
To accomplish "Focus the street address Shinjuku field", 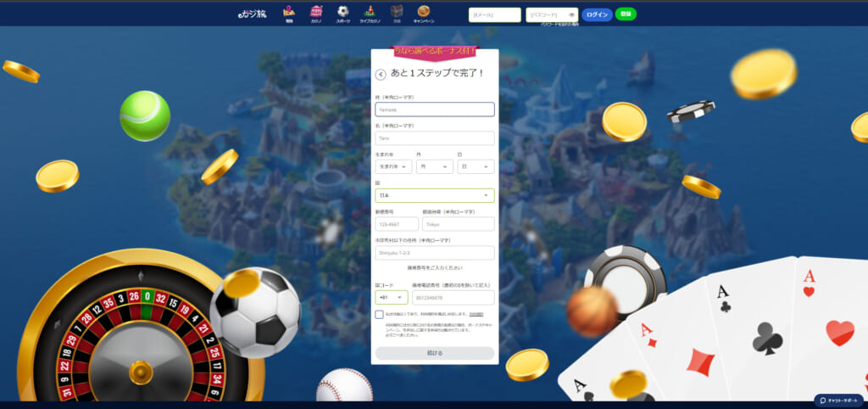I will point(435,253).
